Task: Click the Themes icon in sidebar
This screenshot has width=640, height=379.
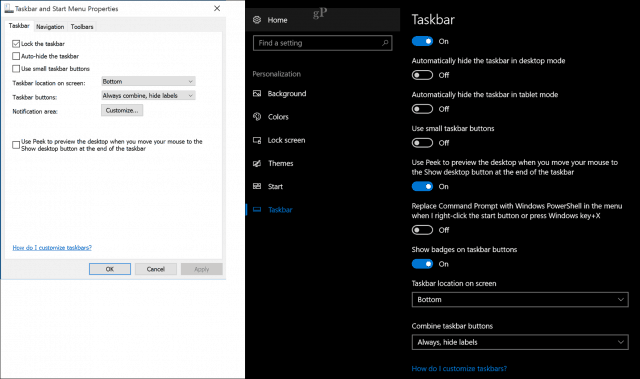Action: tap(257, 164)
